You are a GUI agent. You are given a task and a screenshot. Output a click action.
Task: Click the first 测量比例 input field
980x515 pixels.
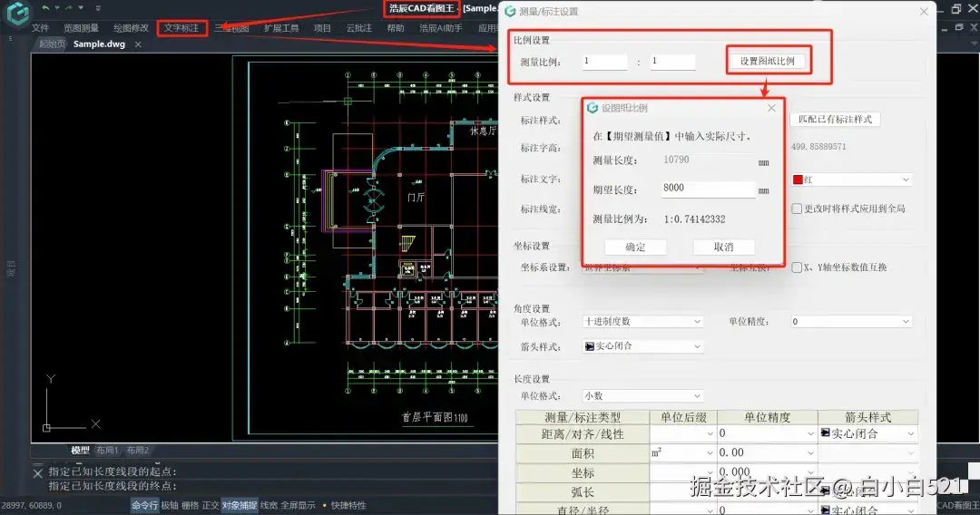coord(604,61)
